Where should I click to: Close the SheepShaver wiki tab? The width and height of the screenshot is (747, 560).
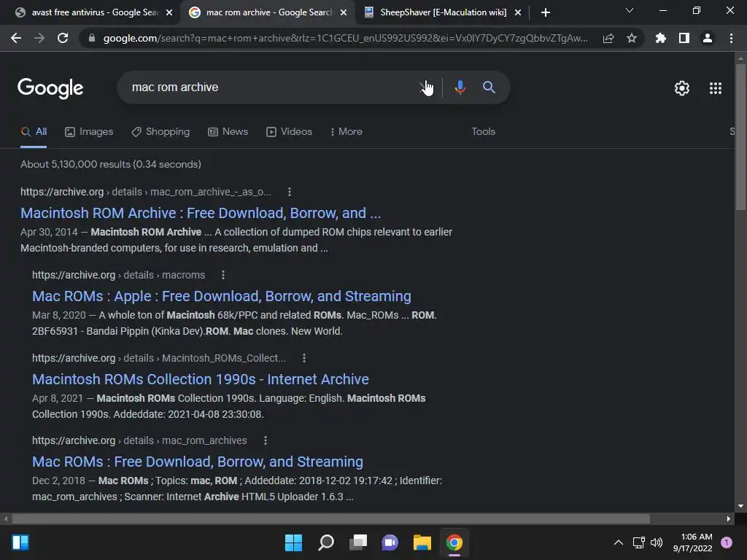(x=518, y=12)
